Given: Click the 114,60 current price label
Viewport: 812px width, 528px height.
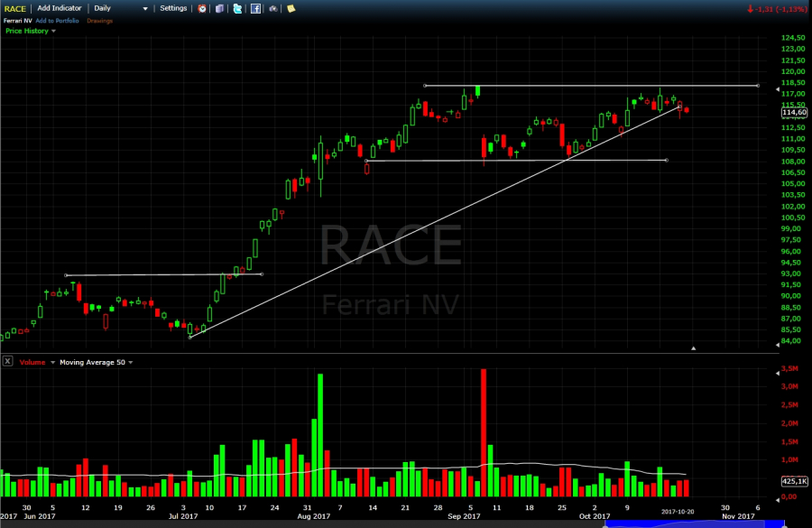Looking at the screenshot, I should click(x=793, y=112).
